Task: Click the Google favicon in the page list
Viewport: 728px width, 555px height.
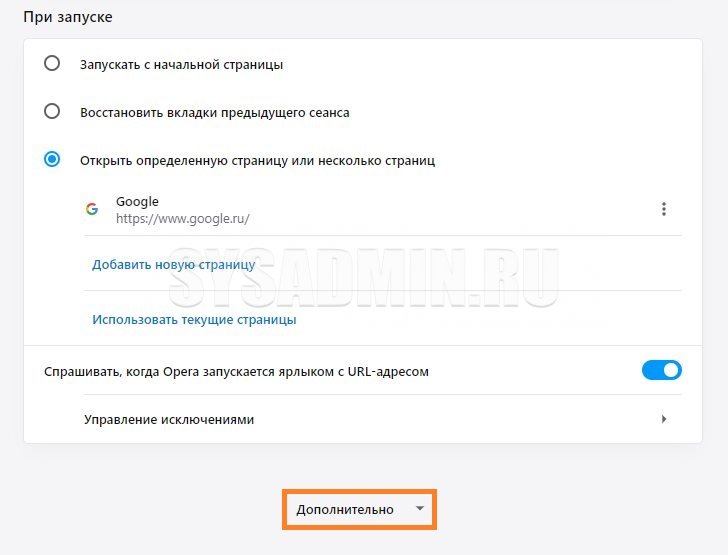Action: 92,210
